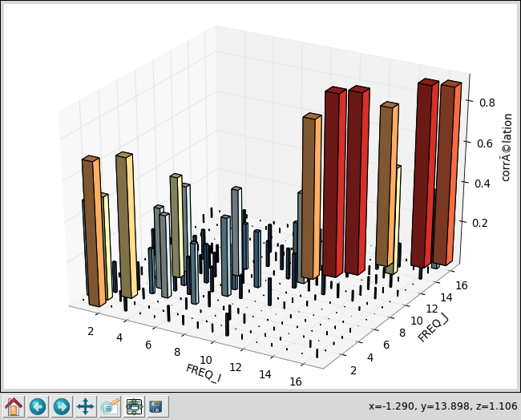
Task: Click the Home reset view icon
Action: tap(14, 406)
